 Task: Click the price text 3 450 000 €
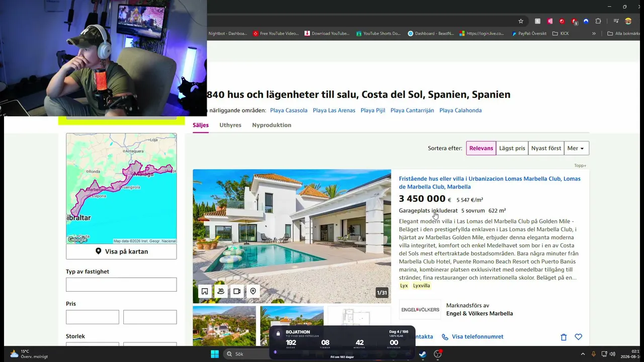(x=425, y=199)
